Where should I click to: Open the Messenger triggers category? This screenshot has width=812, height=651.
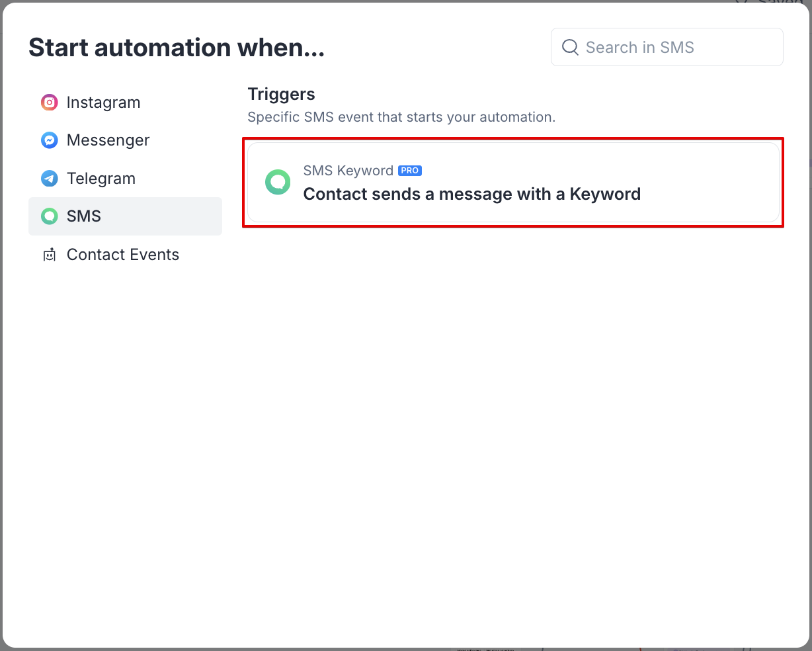tap(108, 140)
